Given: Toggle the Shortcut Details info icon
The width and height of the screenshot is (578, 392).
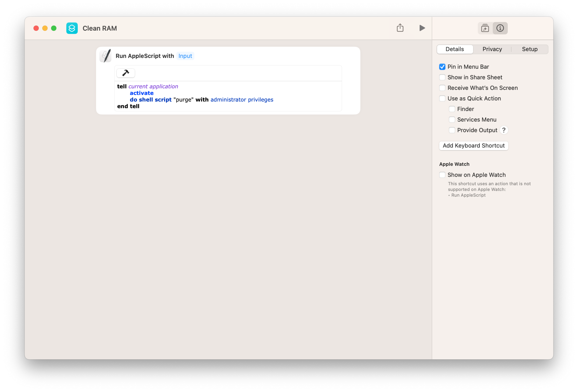Looking at the screenshot, I should tap(500, 28).
